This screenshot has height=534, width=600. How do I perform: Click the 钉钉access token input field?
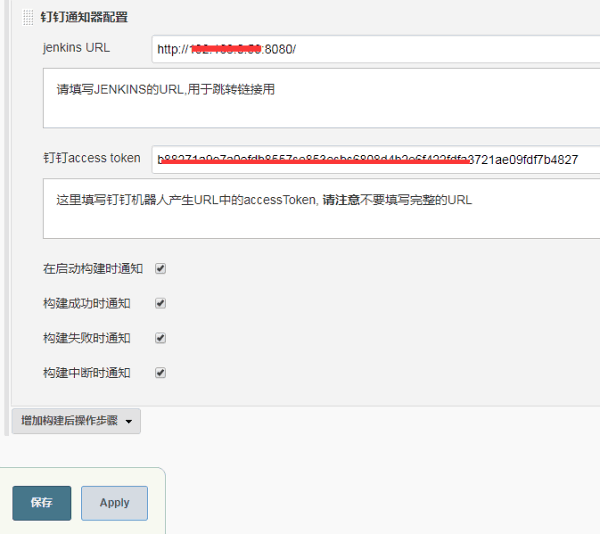[376, 160]
